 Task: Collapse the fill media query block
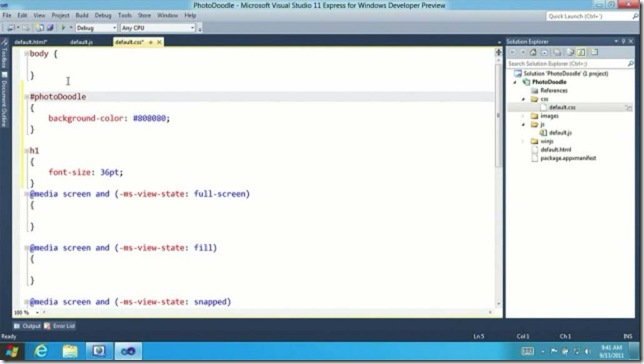pos(26,248)
